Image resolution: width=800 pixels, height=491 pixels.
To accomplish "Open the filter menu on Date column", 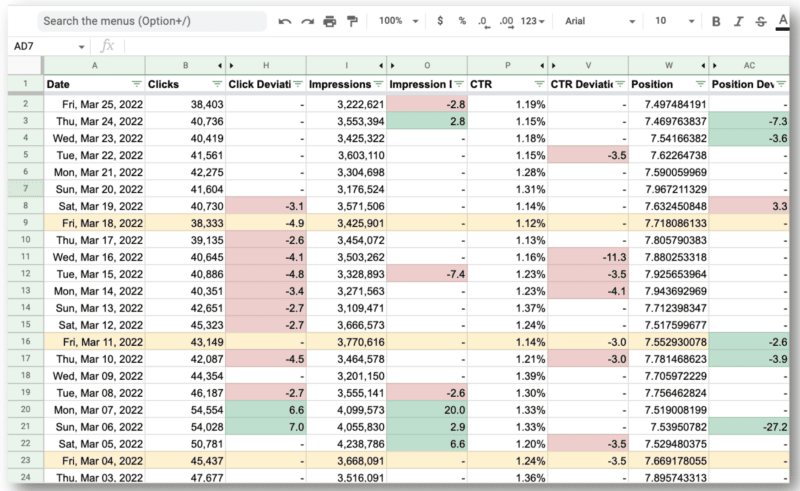I will (x=137, y=84).
